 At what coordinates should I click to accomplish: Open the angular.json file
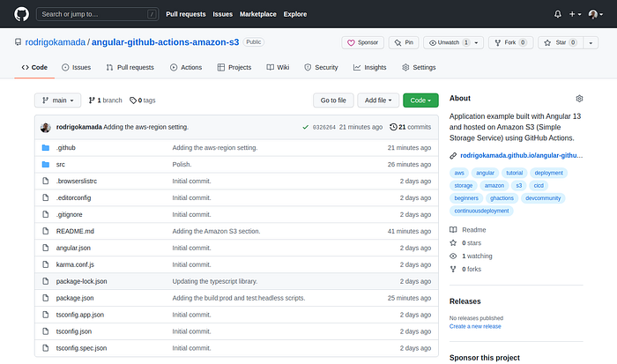point(73,248)
